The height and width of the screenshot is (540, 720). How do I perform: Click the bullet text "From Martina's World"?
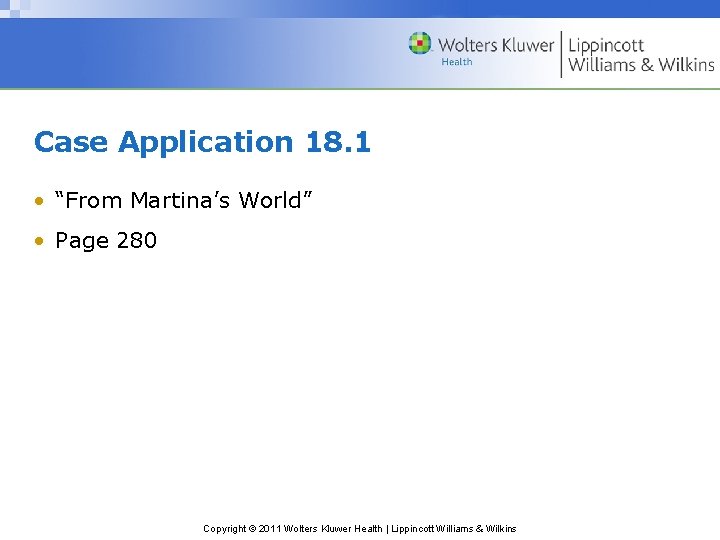[x=183, y=200]
